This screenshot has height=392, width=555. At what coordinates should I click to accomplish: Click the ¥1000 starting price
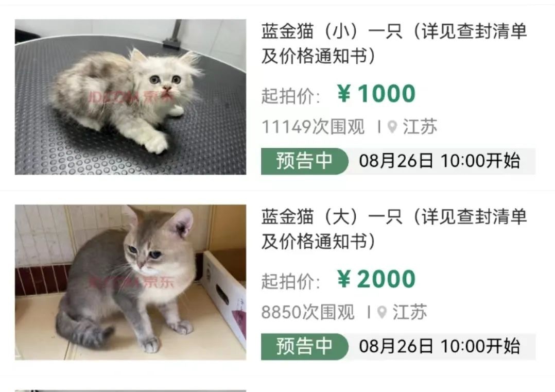tap(376, 93)
